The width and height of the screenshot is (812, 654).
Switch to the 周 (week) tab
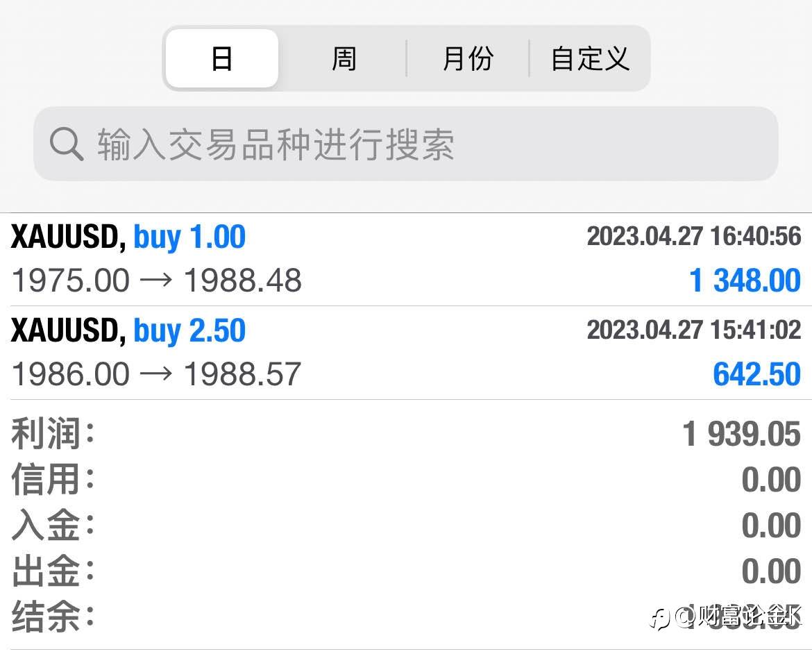tap(344, 58)
